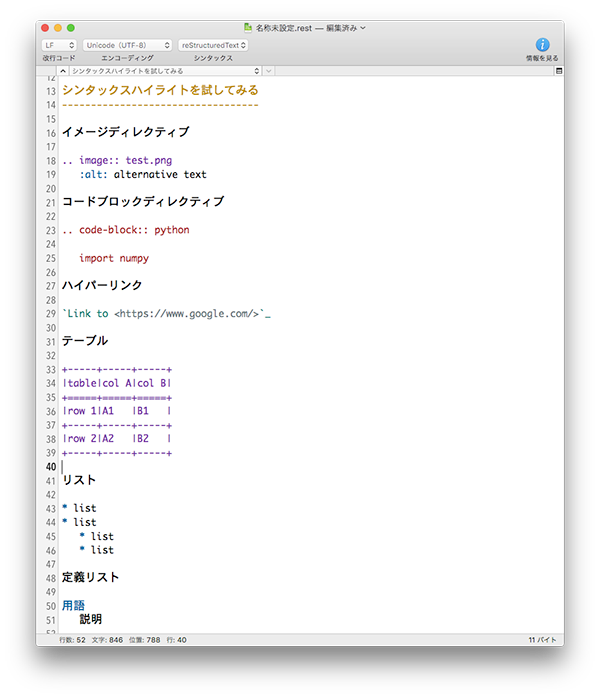Click the リスト heading
The image size is (600, 698).
pos(79,480)
